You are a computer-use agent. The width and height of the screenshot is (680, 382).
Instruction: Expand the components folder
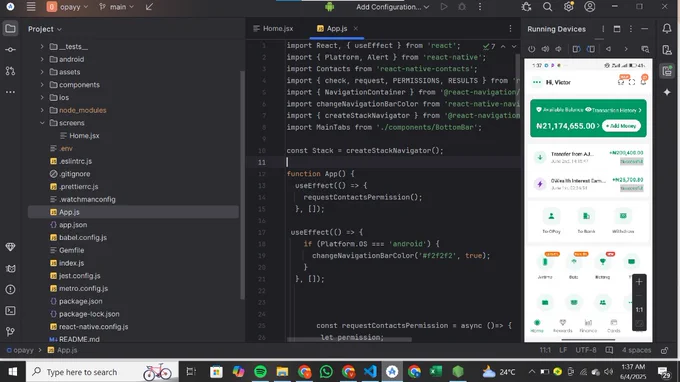click(x=42, y=85)
